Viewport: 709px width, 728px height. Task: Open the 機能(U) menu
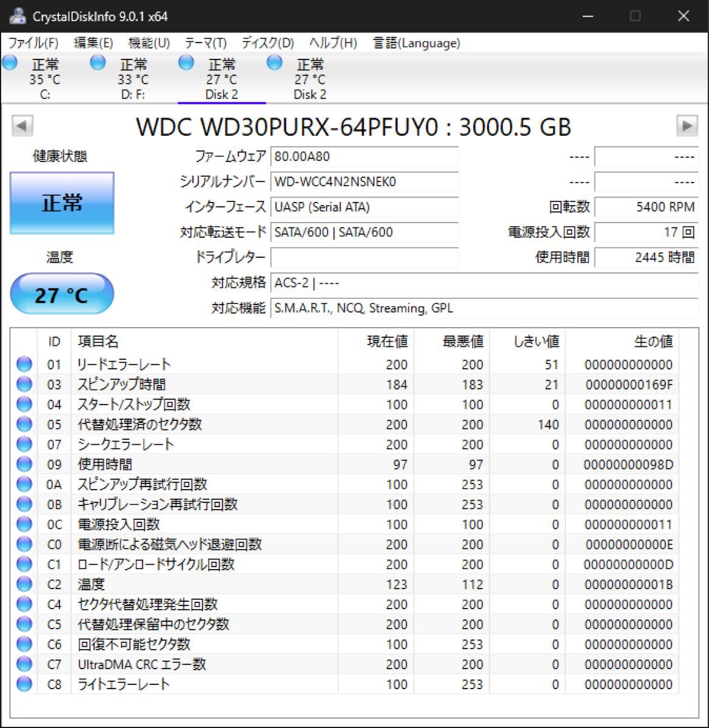(149, 43)
